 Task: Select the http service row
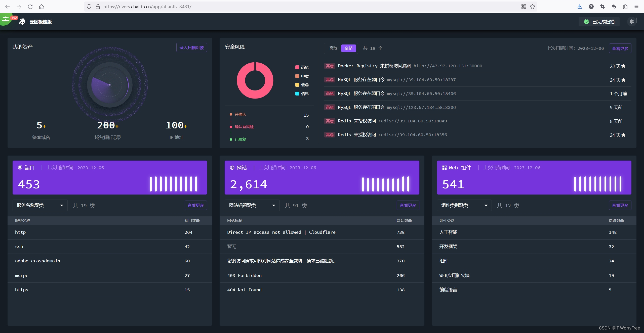110,232
